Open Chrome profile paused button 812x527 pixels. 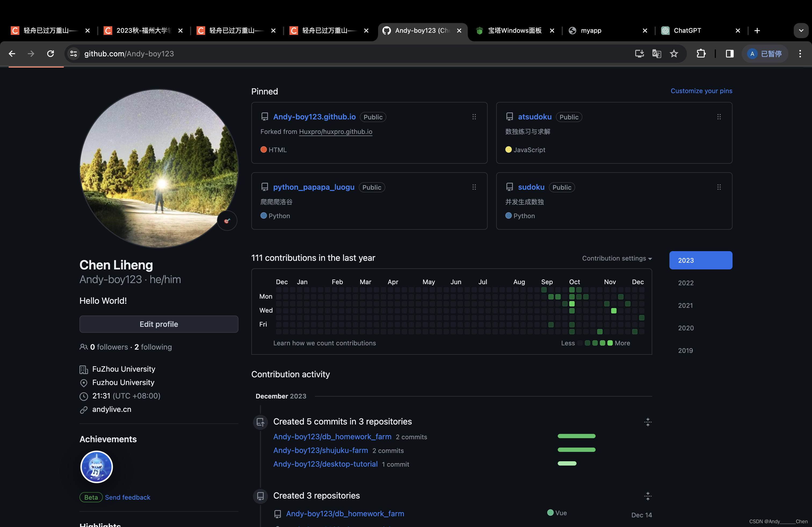(x=765, y=53)
